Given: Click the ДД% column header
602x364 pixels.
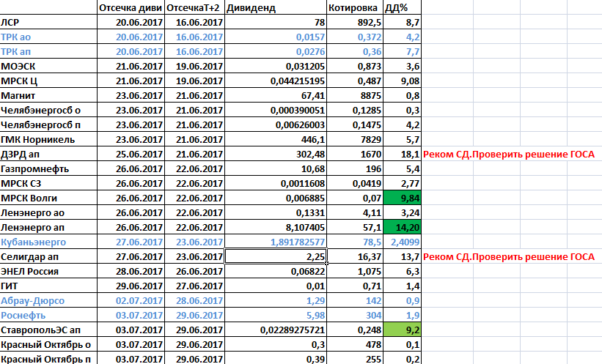Looking at the screenshot, I should [x=403, y=7].
